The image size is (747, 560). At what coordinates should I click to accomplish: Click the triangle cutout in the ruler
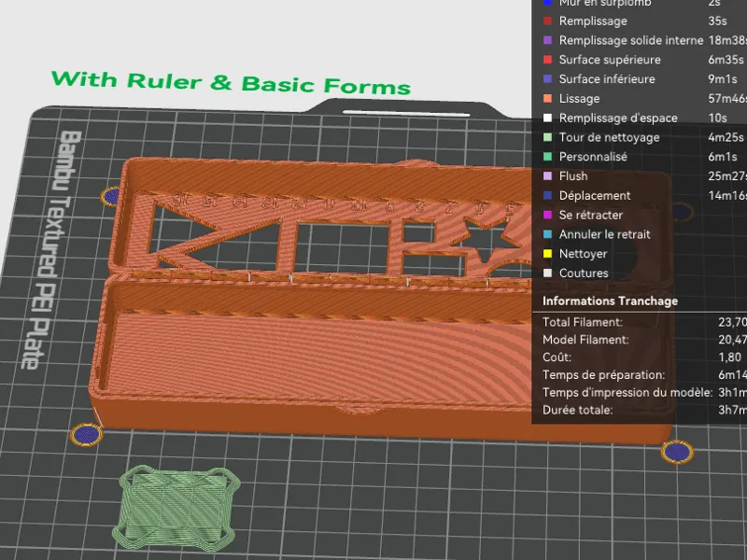176,229
